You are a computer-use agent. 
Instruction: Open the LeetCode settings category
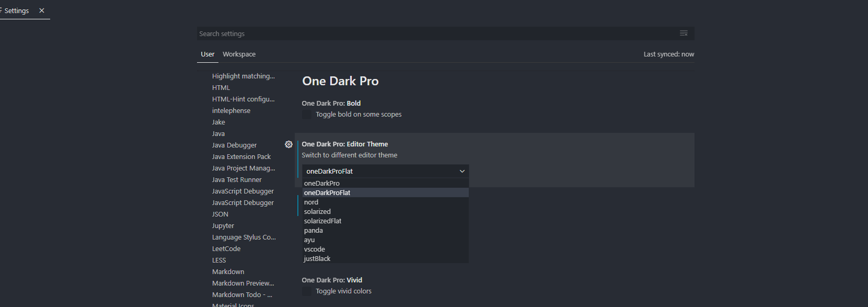point(226,249)
